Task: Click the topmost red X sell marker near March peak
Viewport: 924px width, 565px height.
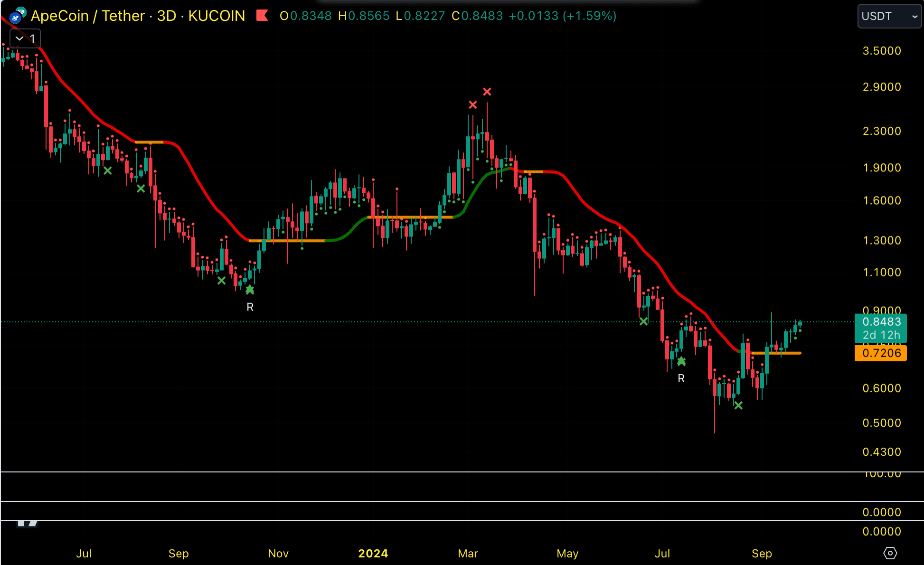Action: tap(487, 92)
